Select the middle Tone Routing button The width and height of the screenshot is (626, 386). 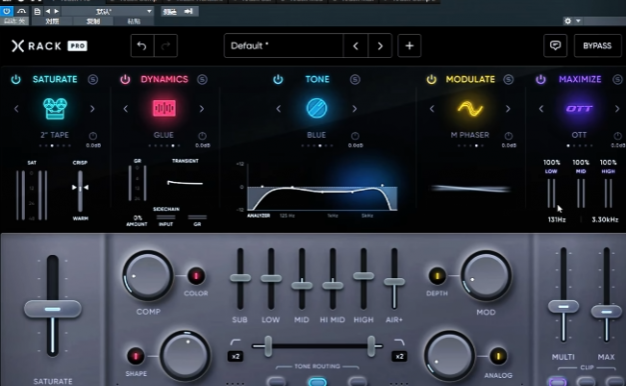coord(317,382)
